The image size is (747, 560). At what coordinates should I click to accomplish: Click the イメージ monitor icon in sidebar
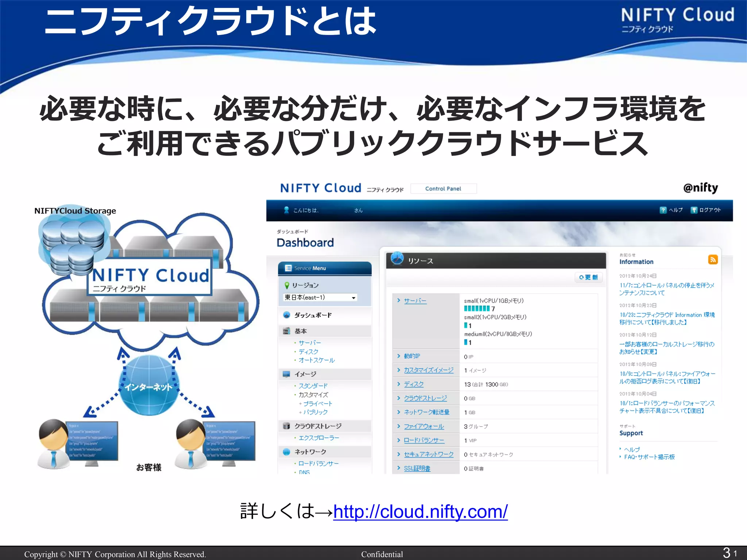coord(287,374)
